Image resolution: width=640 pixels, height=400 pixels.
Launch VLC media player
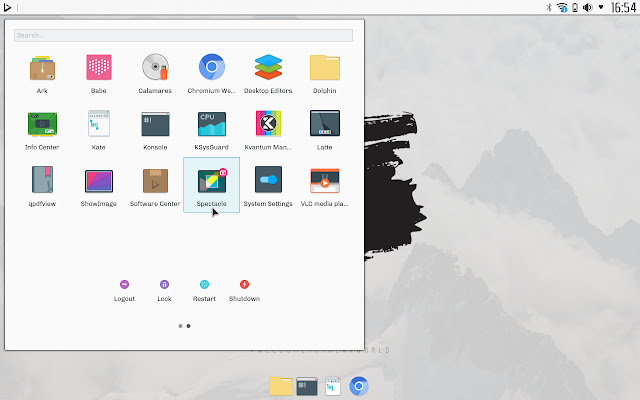tap(324, 187)
